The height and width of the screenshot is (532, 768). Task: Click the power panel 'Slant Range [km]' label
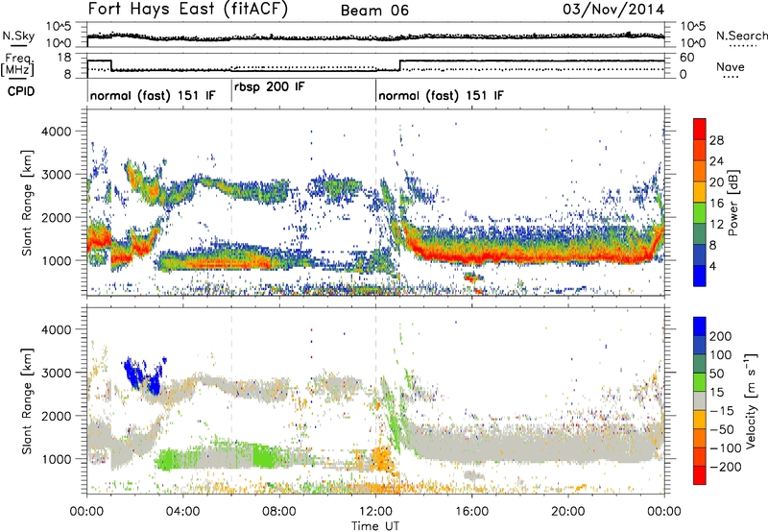pos(27,203)
